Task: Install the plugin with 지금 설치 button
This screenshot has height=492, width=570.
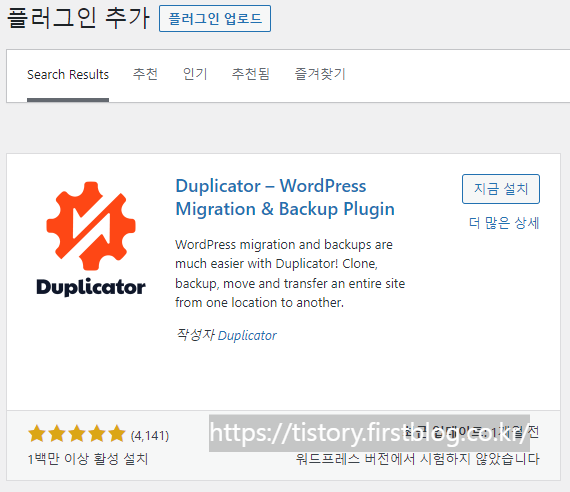Action: click(501, 189)
